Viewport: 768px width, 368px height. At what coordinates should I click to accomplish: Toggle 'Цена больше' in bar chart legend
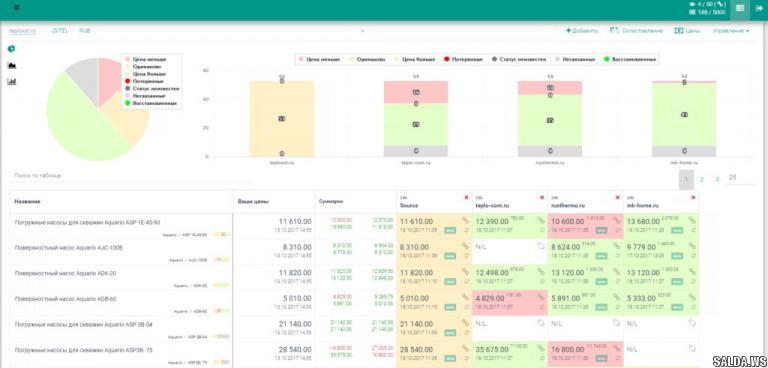[414, 59]
